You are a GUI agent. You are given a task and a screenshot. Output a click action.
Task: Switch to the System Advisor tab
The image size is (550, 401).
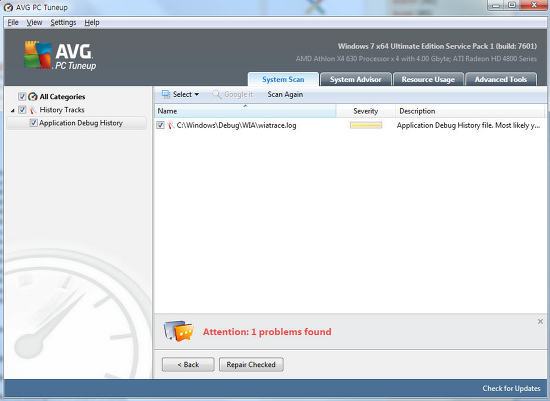coord(356,79)
